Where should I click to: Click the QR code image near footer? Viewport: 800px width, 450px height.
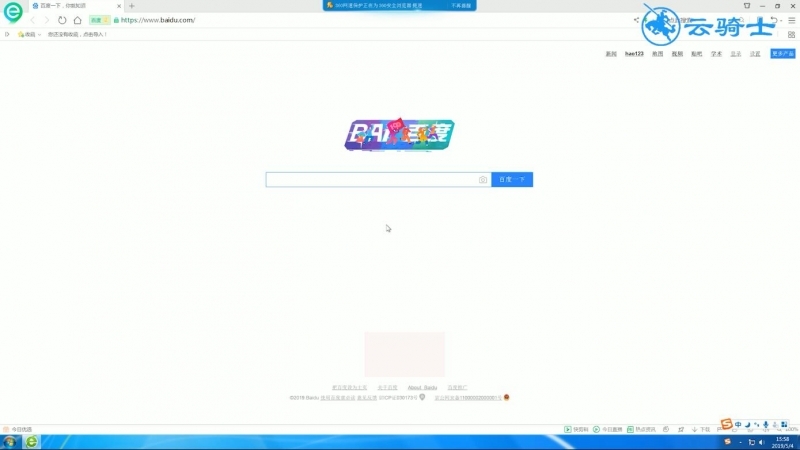coord(405,354)
